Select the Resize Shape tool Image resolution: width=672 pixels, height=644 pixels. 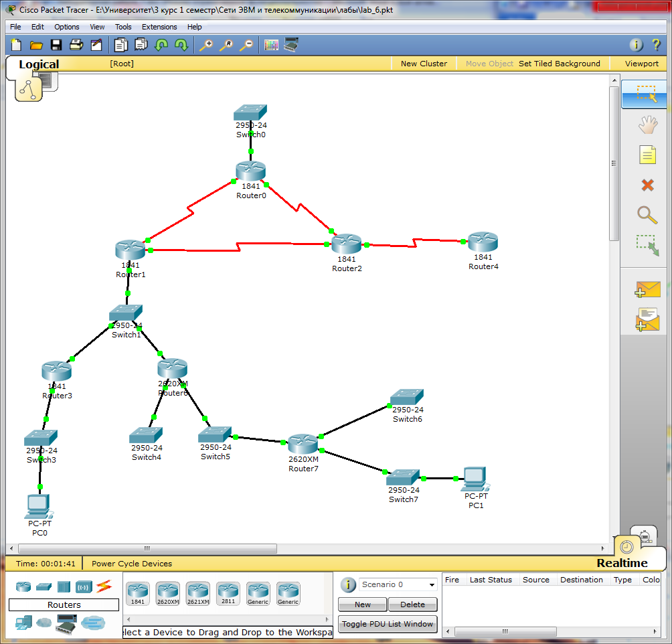648,245
